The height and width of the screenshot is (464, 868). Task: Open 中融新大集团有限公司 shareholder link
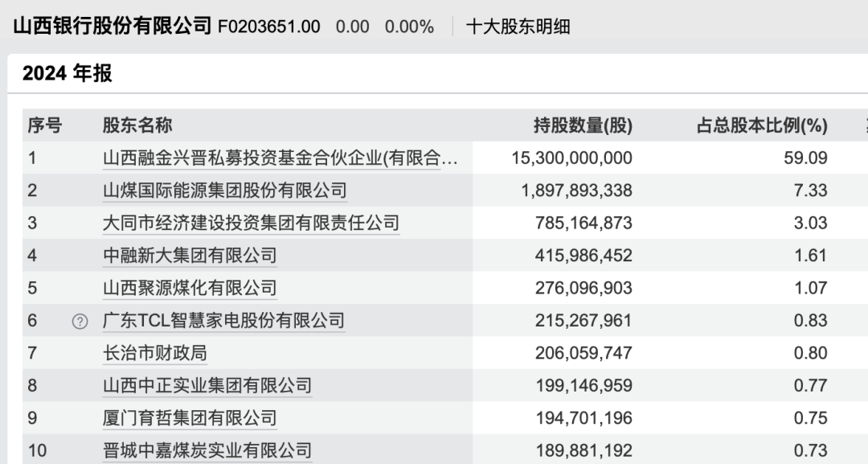pos(190,255)
